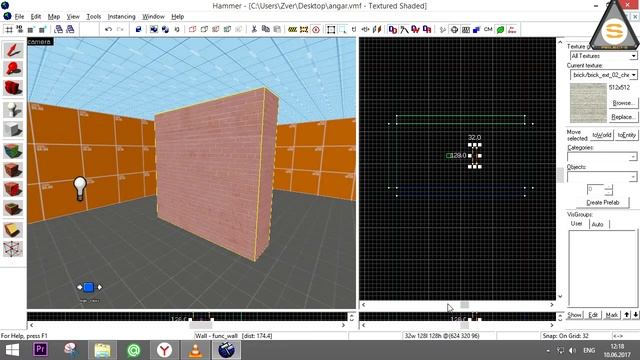Image resolution: width=640 pixels, height=360 pixels.
Task: Open the Map menu
Action: tap(53, 16)
